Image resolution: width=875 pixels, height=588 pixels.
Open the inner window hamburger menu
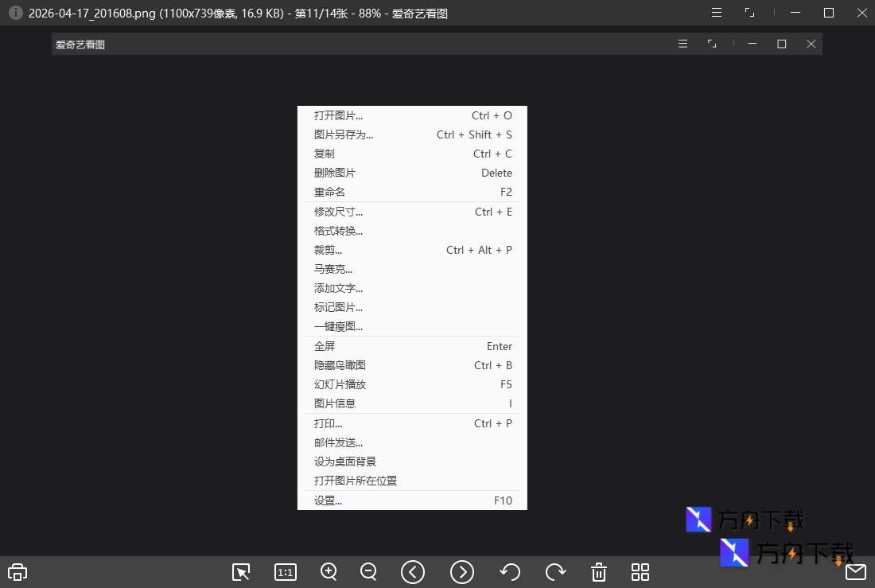coord(682,44)
